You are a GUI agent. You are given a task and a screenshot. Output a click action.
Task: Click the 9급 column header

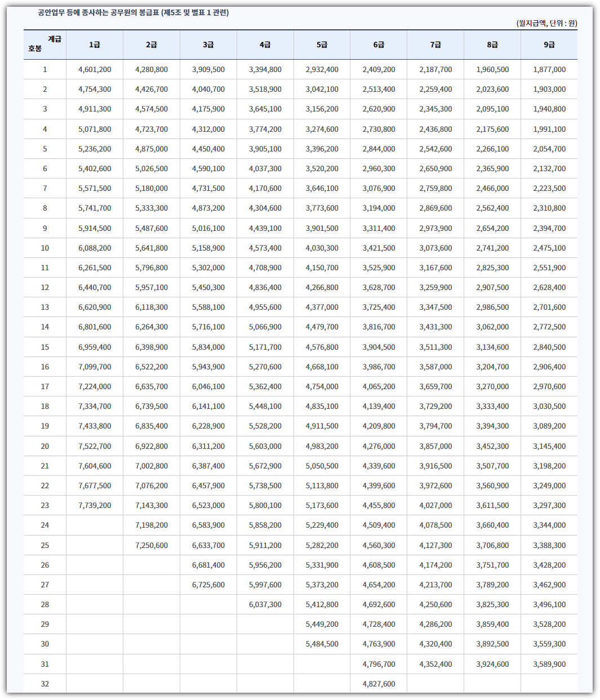click(x=549, y=45)
